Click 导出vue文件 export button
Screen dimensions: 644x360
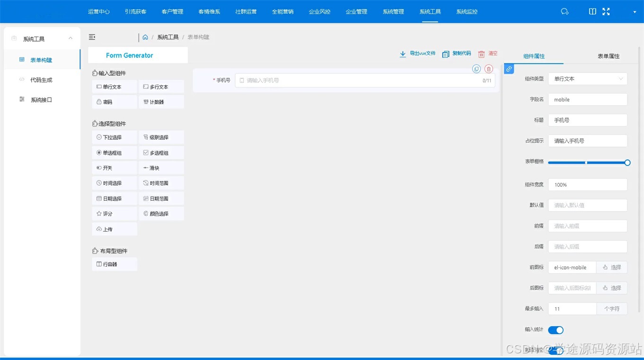pyautogui.click(x=418, y=54)
